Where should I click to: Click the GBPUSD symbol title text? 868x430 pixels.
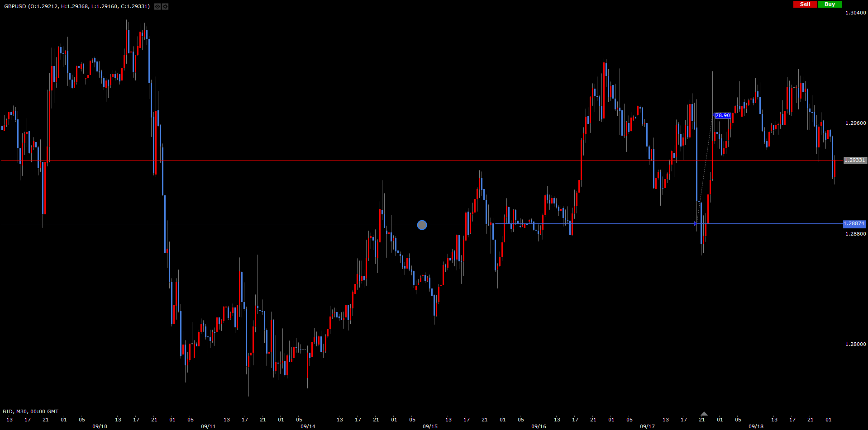15,6
